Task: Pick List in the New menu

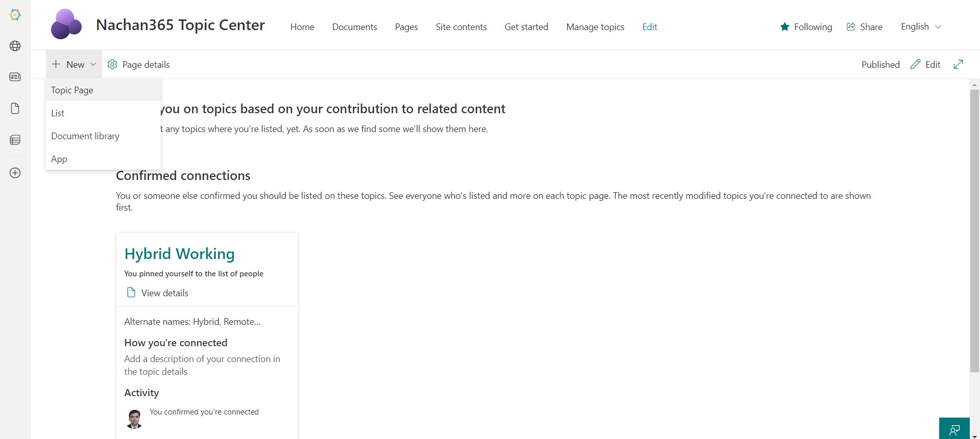Action: point(58,113)
